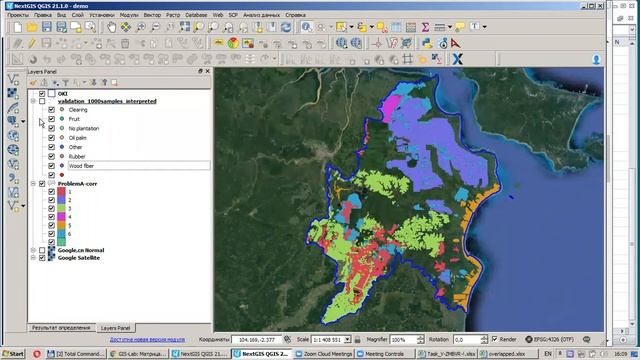Click the red A plugin icon
This screenshot has width=640, height=360.
(x=456, y=43)
